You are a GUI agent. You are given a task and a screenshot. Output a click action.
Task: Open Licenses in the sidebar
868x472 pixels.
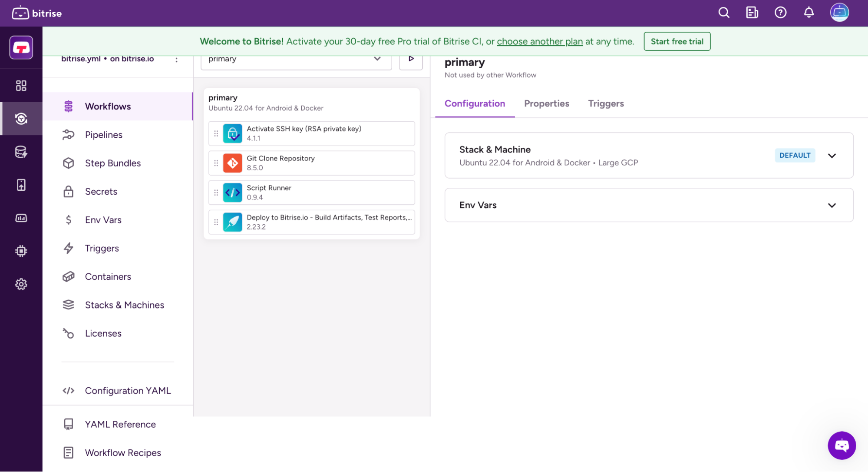[x=118, y=333]
